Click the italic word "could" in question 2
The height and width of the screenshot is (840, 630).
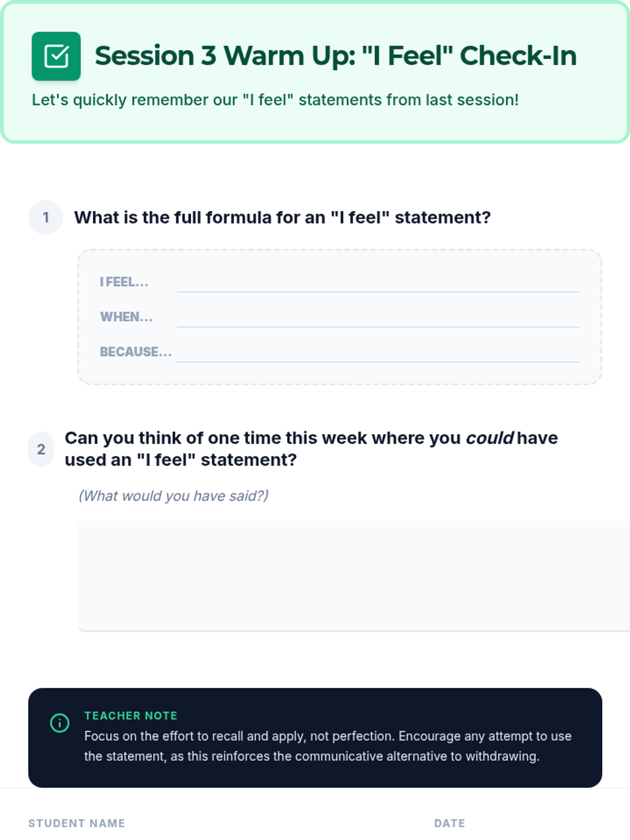tap(489, 438)
